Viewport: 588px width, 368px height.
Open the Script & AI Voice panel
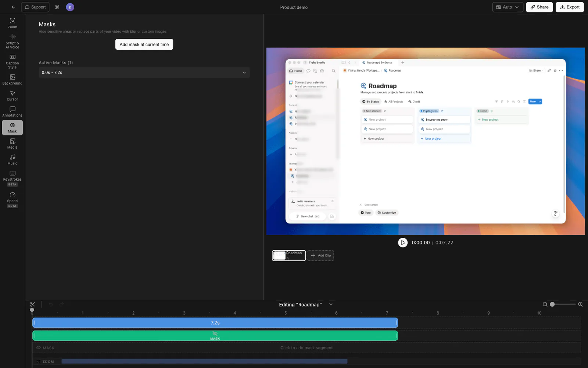pyautogui.click(x=12, y=41)
